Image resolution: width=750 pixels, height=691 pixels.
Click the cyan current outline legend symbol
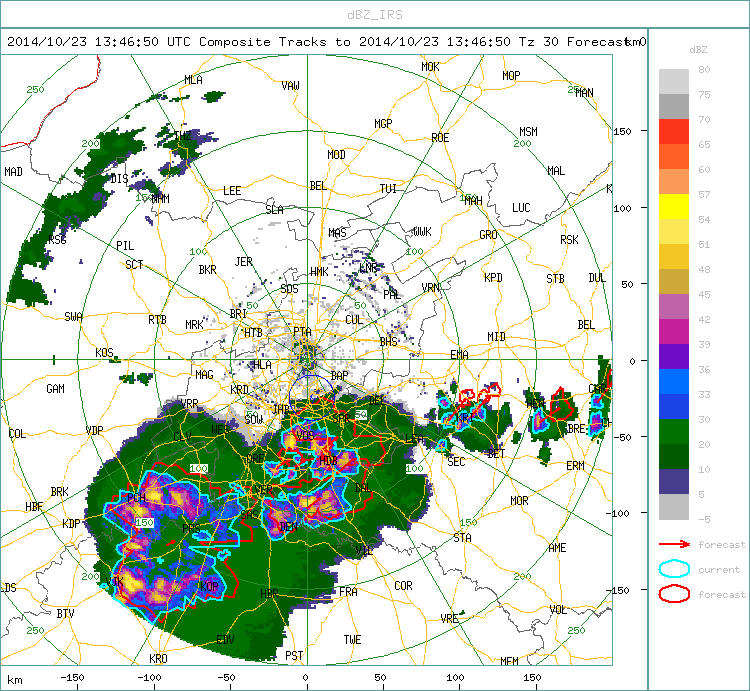point(674,569)
